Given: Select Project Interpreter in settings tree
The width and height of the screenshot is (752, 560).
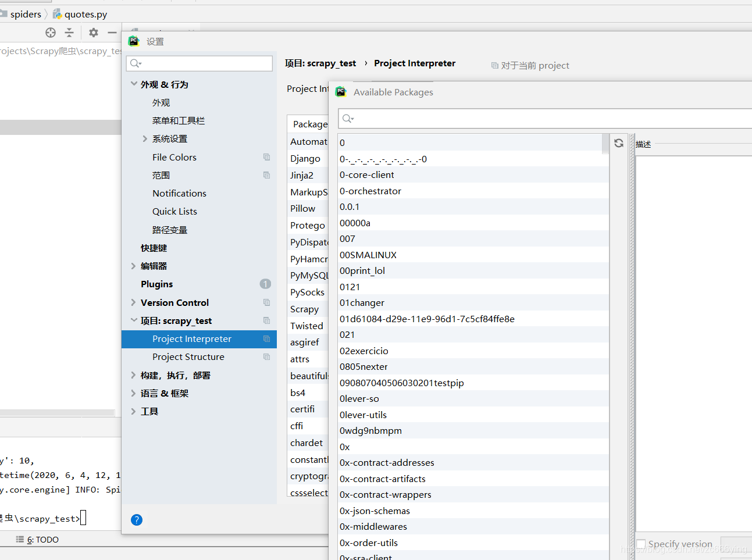Looking at the screenshot, I should [x=199, y=338].
